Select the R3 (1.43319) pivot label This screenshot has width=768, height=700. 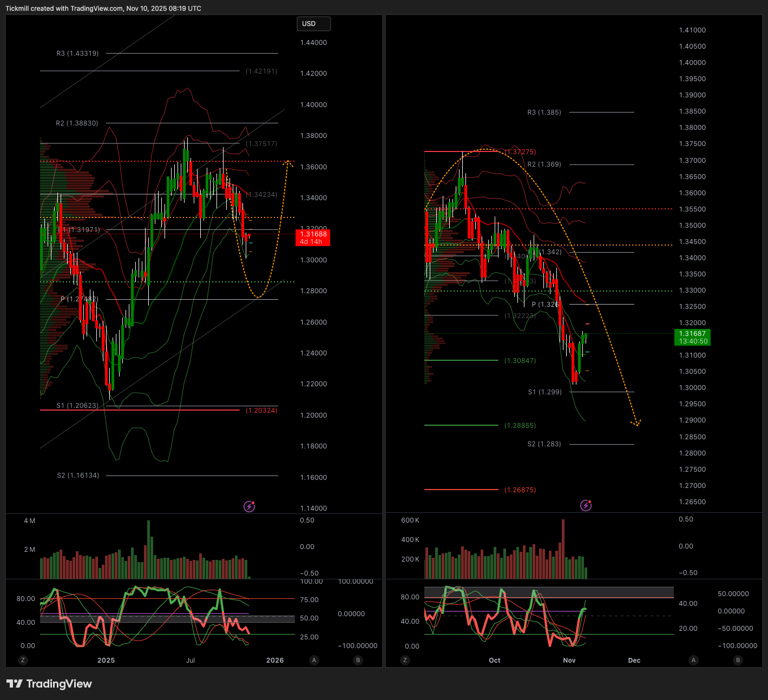coord(77,54)
